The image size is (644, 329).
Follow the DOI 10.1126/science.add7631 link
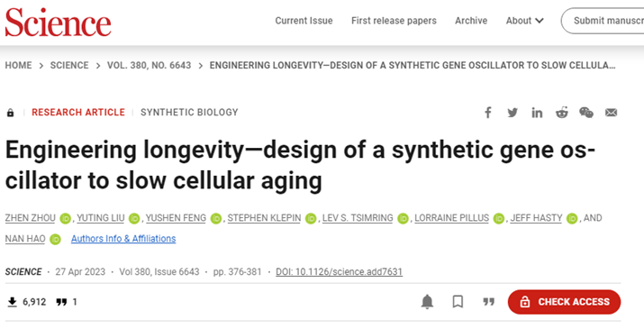[340, 272]
